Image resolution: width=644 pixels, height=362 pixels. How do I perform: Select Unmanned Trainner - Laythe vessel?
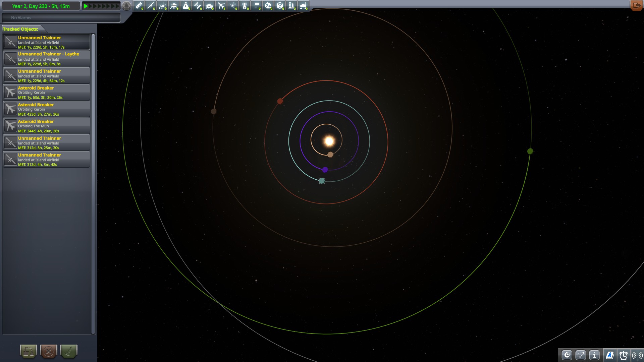click(47, 59)
